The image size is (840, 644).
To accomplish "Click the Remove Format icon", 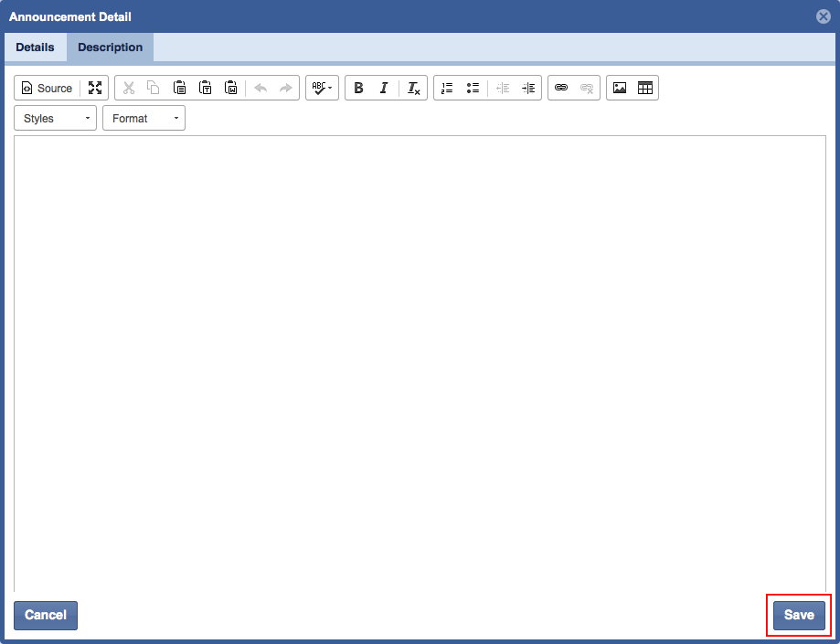I will coord(413,89).
